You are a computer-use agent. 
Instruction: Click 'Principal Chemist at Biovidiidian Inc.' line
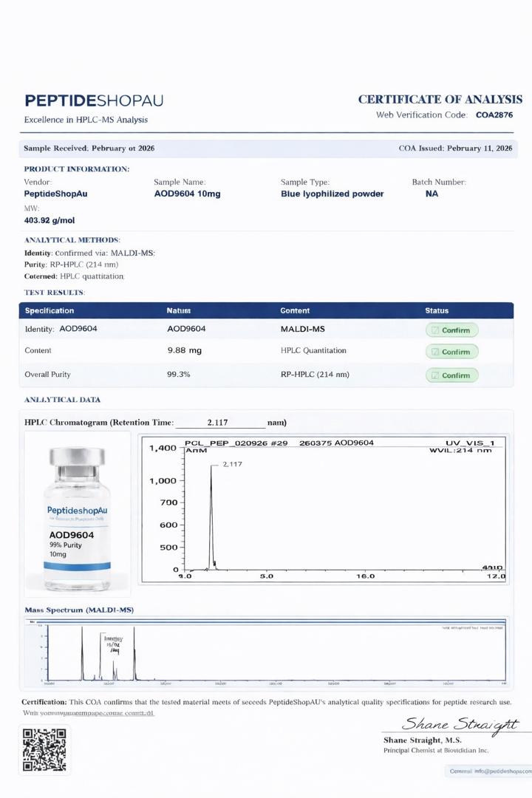coord(436,751)
